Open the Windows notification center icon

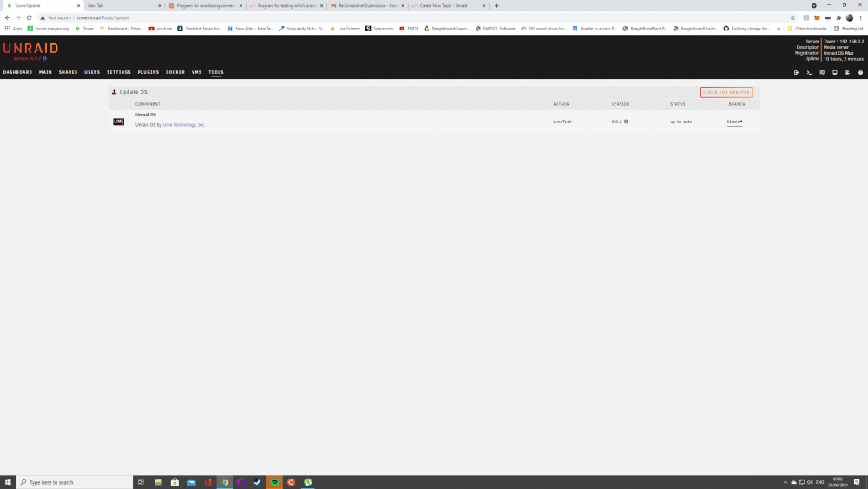pyautogui.click(x=857, y=482)
